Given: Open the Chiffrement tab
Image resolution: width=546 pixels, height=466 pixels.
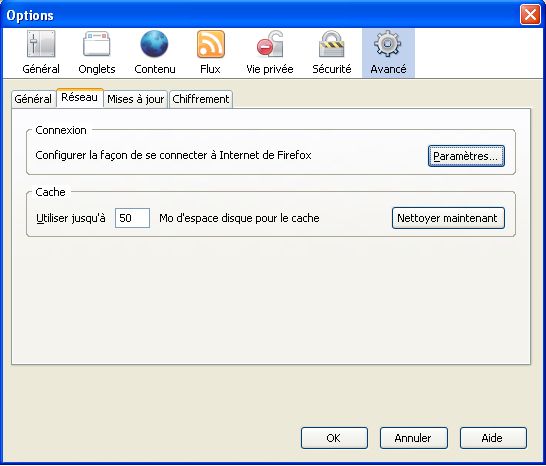Looking at the screenshot, I should coord(201,99).
